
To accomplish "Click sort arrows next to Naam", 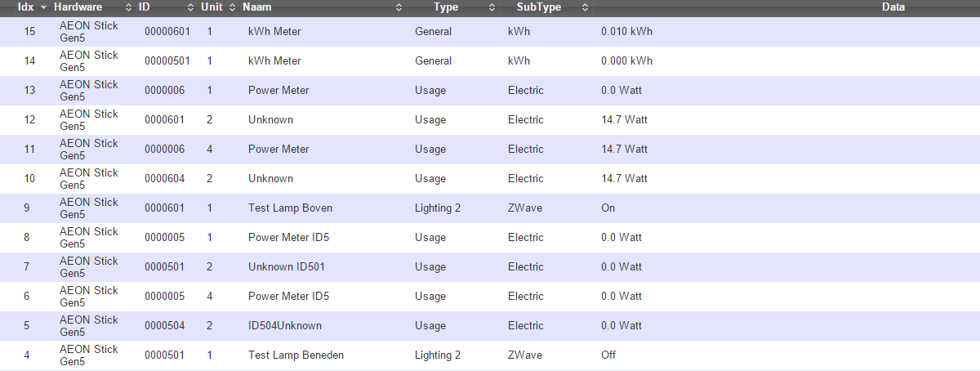I will click(x=399, y=7).
